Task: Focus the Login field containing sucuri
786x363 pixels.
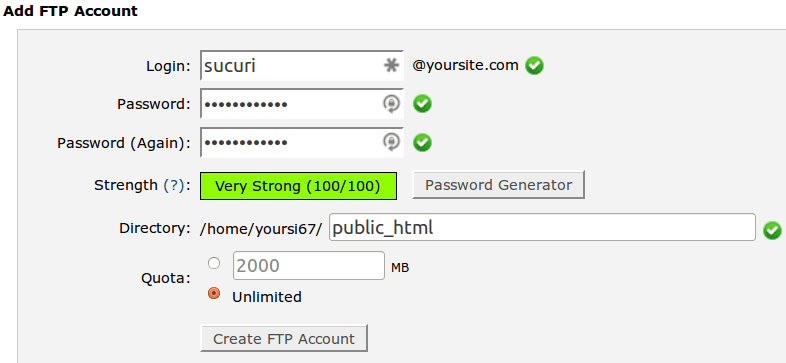Action: 302,65
